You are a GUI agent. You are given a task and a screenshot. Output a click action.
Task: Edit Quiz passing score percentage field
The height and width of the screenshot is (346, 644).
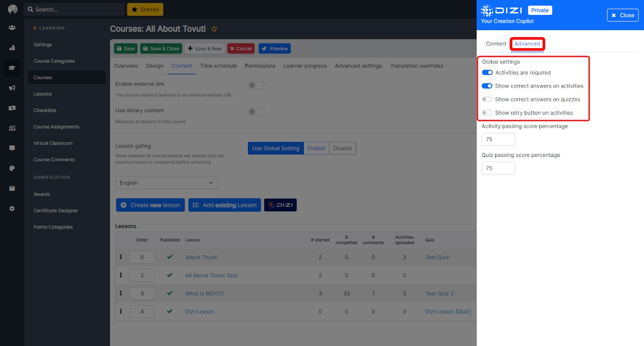[x=498, y=168]
